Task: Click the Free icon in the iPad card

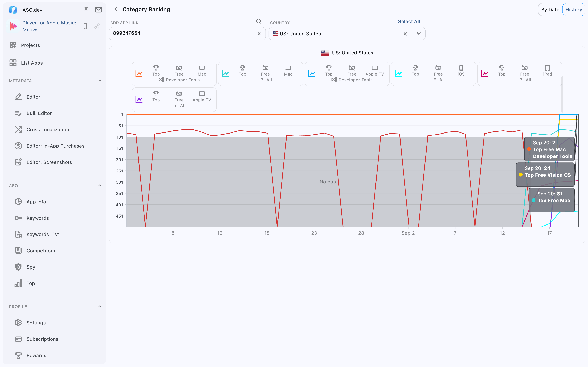Action: [x=525, y=68]
